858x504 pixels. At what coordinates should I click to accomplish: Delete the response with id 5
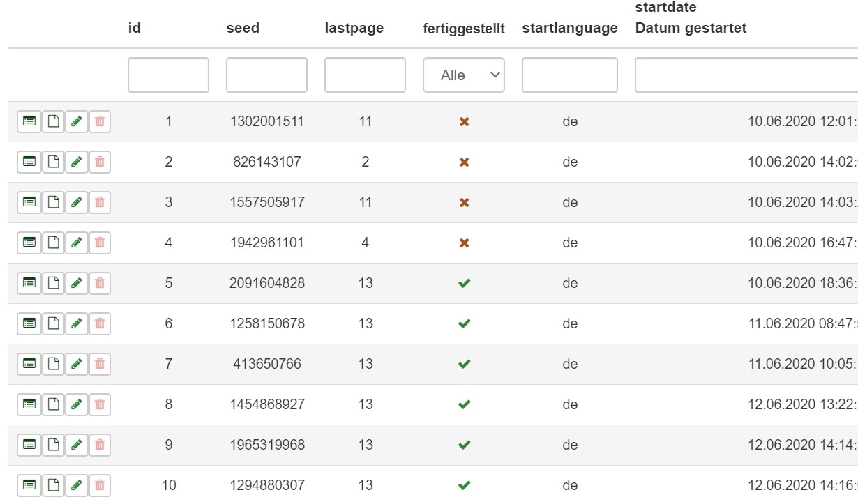[x=100, y=283]
